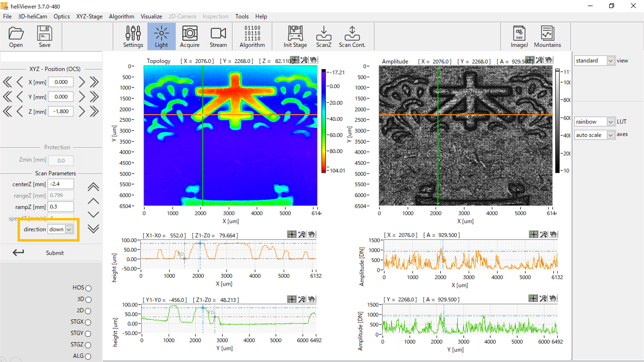Click the centerZ input field

[61, 184]
